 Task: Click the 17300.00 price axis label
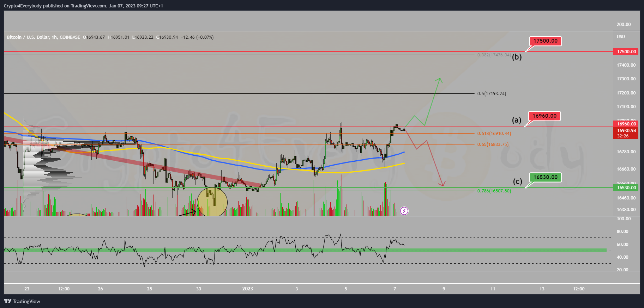tap(626, 79)
